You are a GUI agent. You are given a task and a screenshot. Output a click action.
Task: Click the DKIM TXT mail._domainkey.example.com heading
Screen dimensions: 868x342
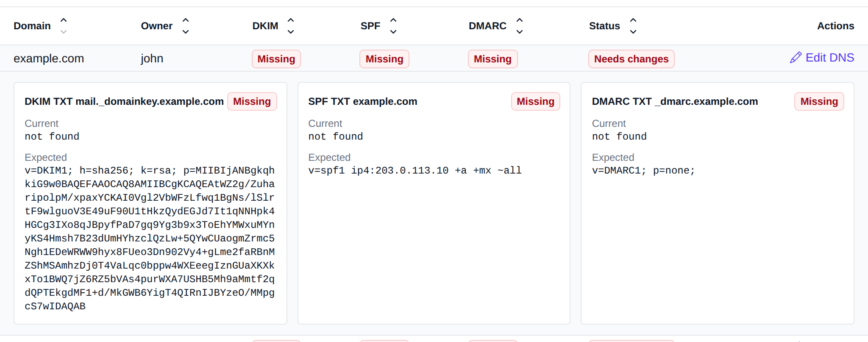(124, 101)
